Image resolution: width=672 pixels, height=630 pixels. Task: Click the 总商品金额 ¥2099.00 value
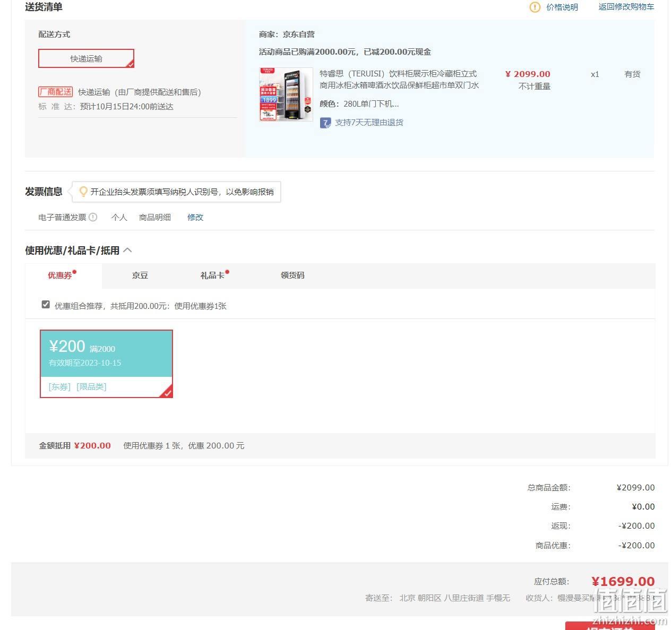pyautogui.click(x=636, y=487)
